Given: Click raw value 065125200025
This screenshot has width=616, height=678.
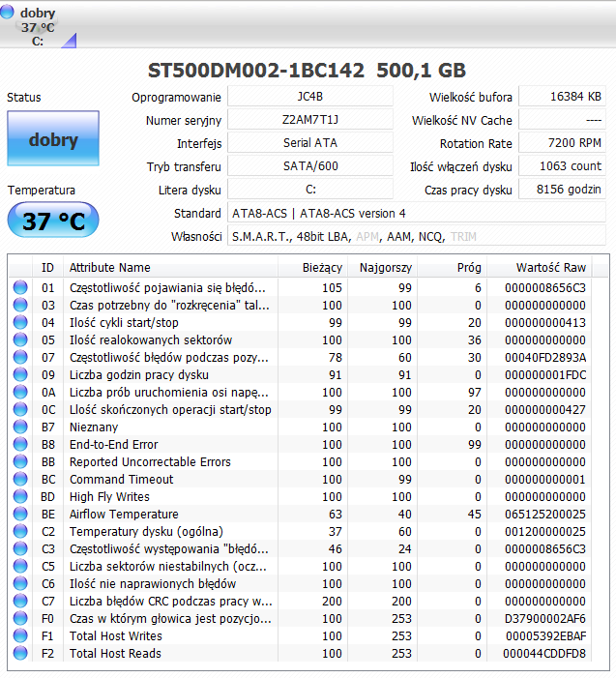Looking at the screenshot, I should tap(545, 515).
